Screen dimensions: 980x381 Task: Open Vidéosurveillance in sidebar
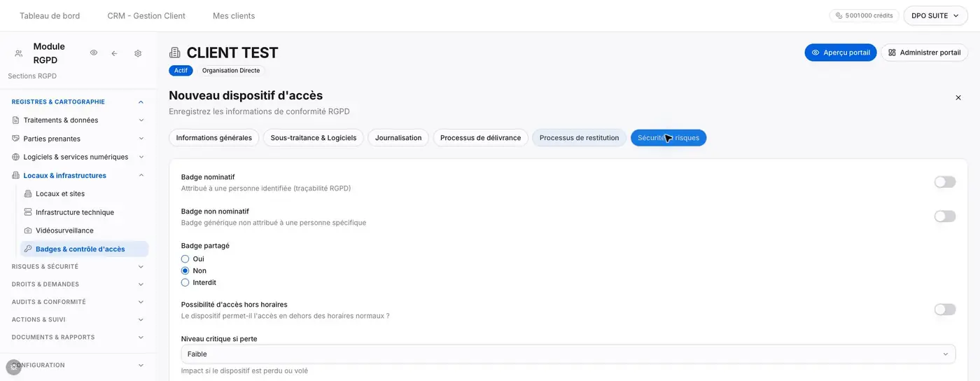[x=84, y=230]
